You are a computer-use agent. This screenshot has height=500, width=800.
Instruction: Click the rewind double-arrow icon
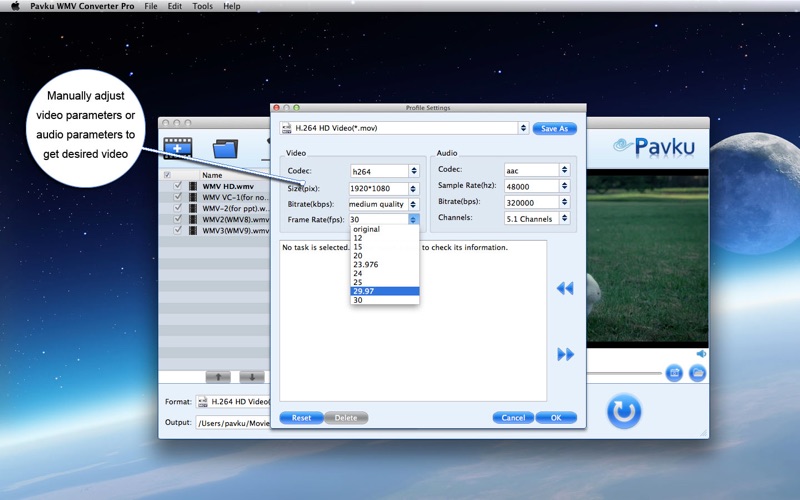pos(565,288)
